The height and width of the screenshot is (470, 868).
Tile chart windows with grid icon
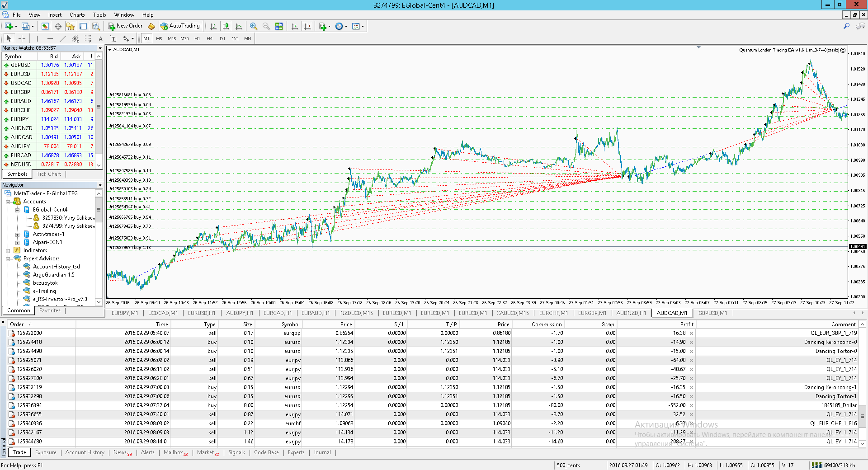[279, 26]
